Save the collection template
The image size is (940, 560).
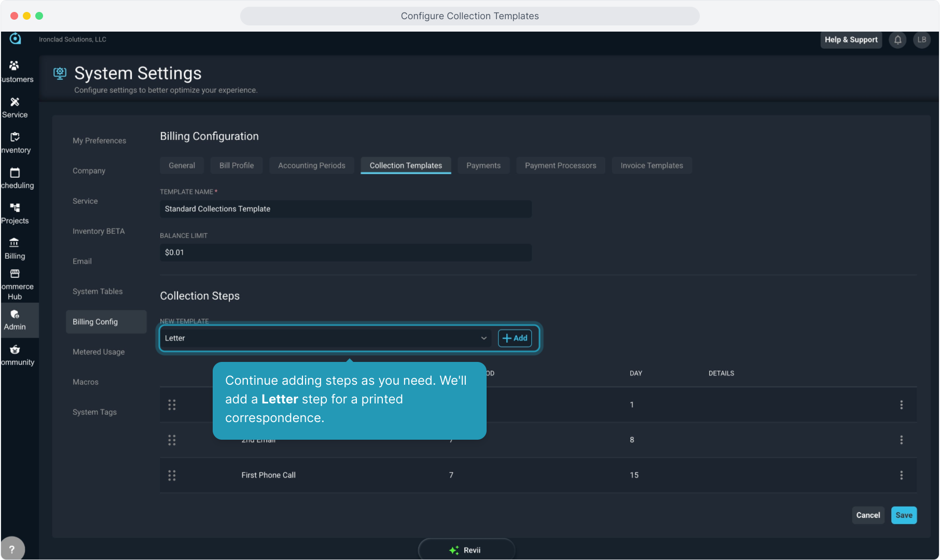point(904,515)
